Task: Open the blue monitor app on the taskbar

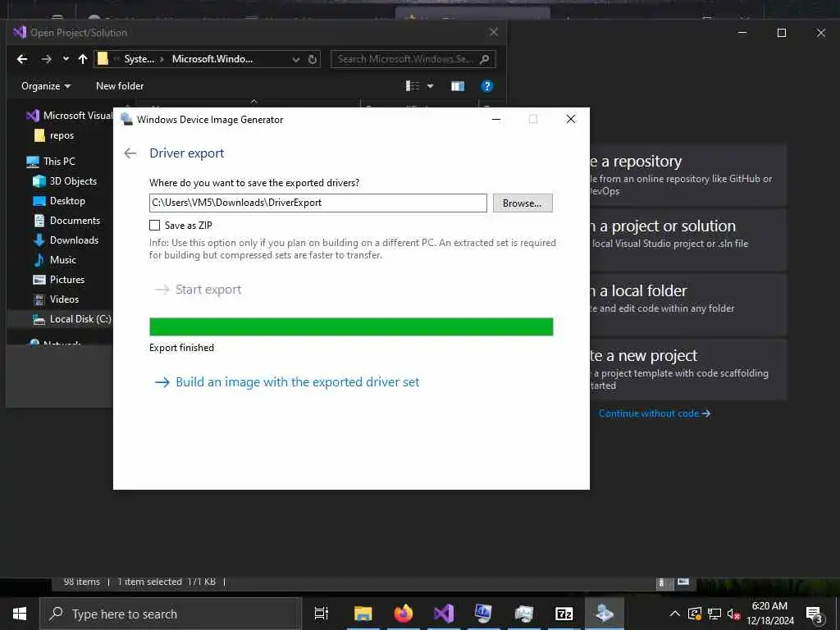Action: [x=483, y=614]
